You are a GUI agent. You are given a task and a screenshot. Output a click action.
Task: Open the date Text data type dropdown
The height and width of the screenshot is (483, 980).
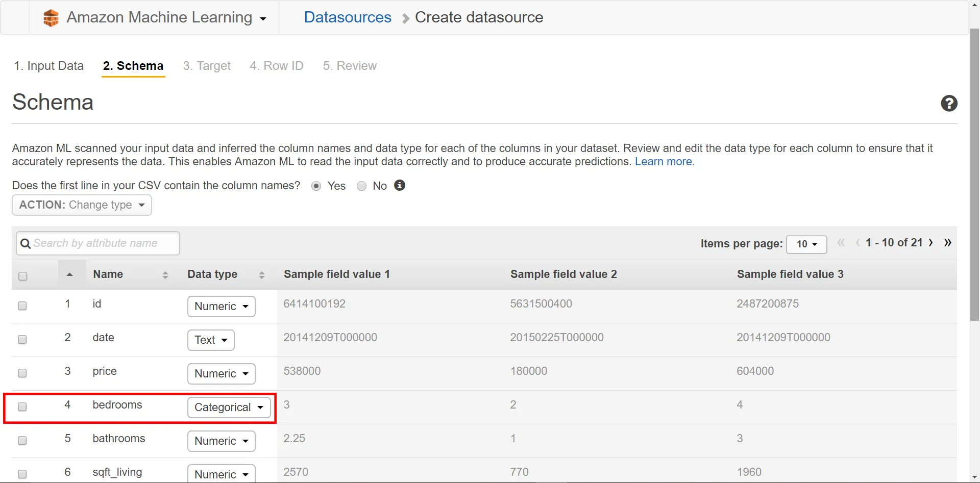click(x=211, y=340)
